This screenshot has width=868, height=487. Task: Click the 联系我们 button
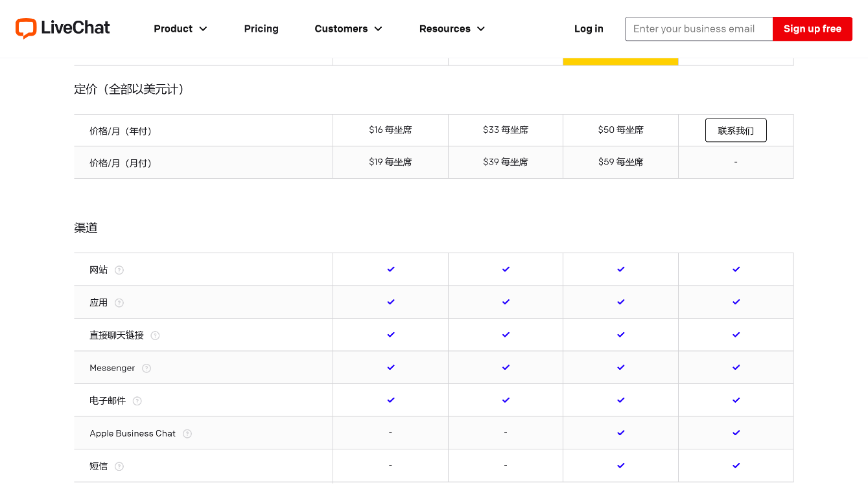pos(735,130)
